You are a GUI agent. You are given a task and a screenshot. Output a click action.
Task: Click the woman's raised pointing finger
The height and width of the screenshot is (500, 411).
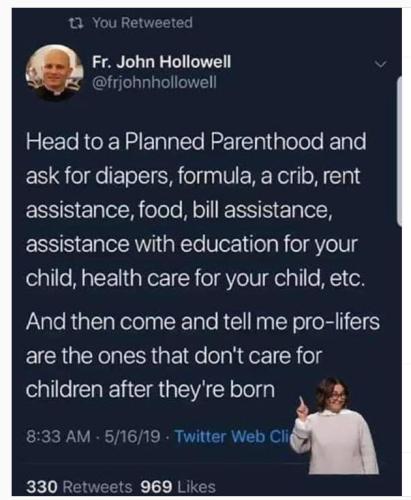point(302,402)
